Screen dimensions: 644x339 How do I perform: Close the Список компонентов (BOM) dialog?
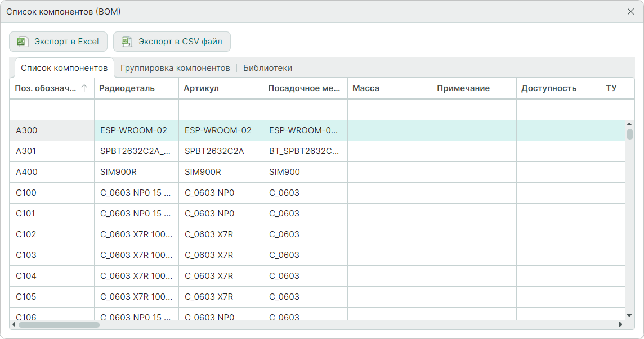point(631,11)
